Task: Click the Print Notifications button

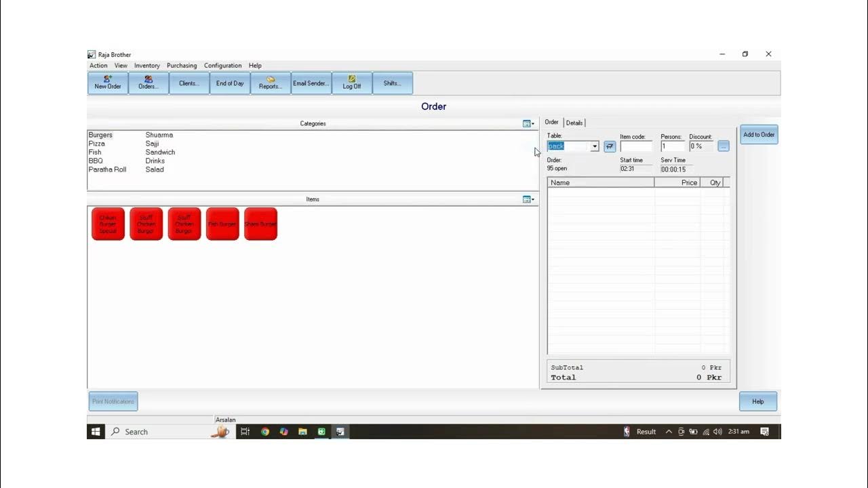Action: click(113, 401)
